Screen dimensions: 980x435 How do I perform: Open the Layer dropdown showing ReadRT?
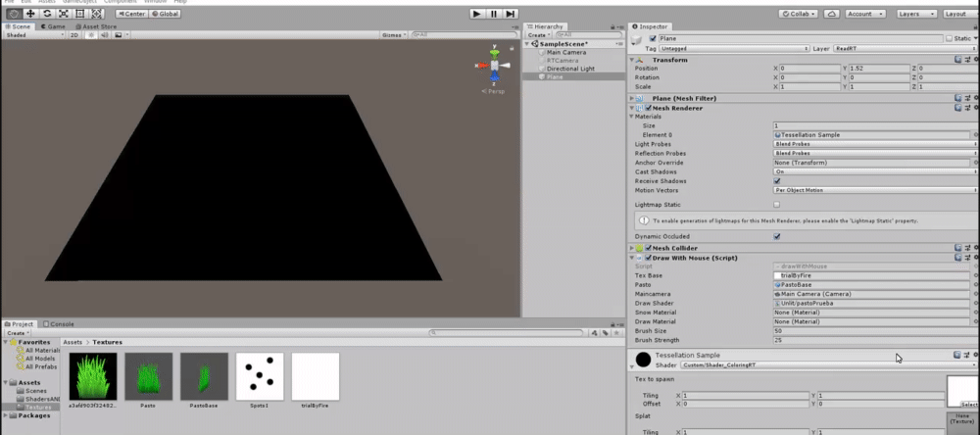point(905,48)
